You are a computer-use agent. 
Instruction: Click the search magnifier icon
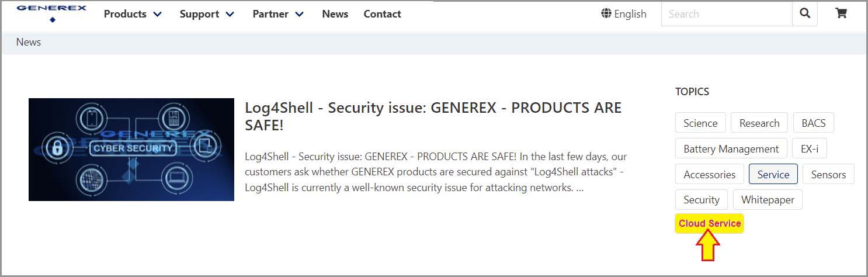pos(805,13)
